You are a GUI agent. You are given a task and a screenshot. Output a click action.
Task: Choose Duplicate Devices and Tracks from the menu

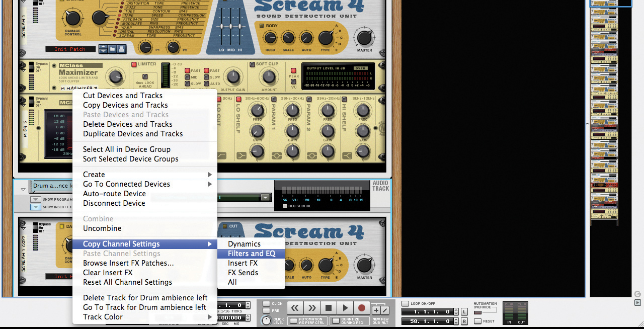[x=132, y=133]
